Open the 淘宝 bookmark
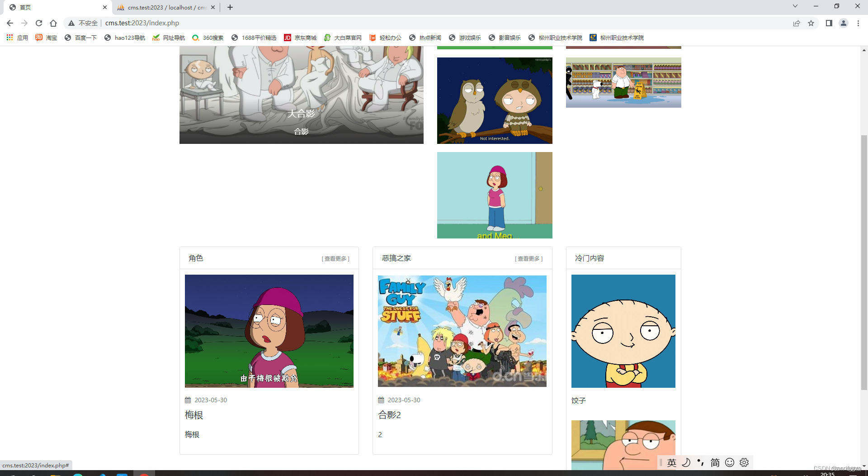This screenshot has height=476, width=868. click(46, 38)
